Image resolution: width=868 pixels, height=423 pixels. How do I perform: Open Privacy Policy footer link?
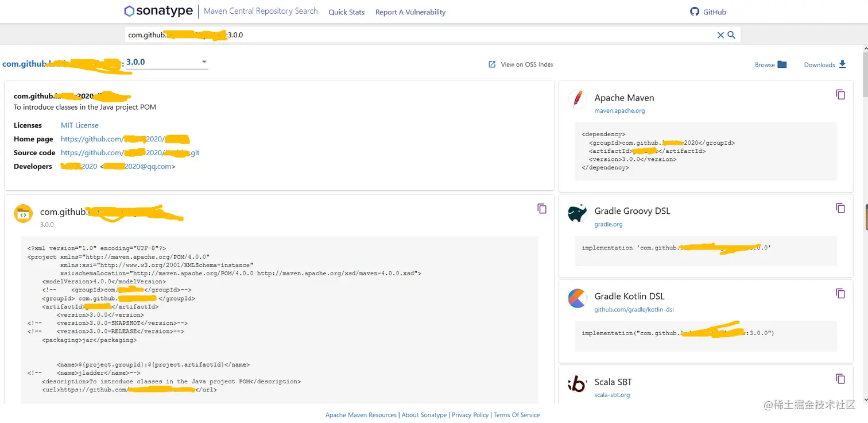click(x=470, y=415)
